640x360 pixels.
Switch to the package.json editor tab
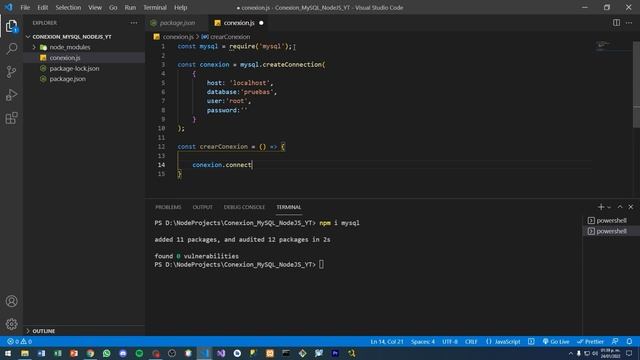tap(177, 23)
